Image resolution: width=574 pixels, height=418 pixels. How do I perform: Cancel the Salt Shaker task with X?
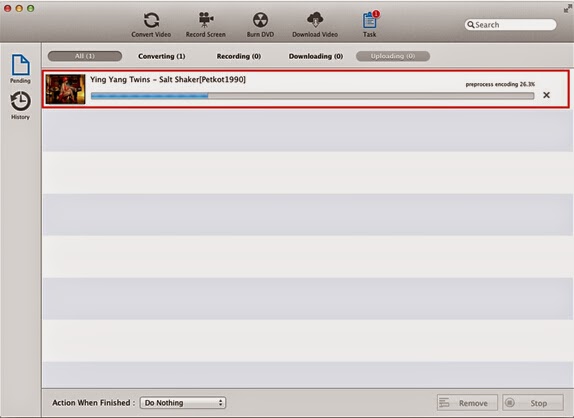[546, 95]
